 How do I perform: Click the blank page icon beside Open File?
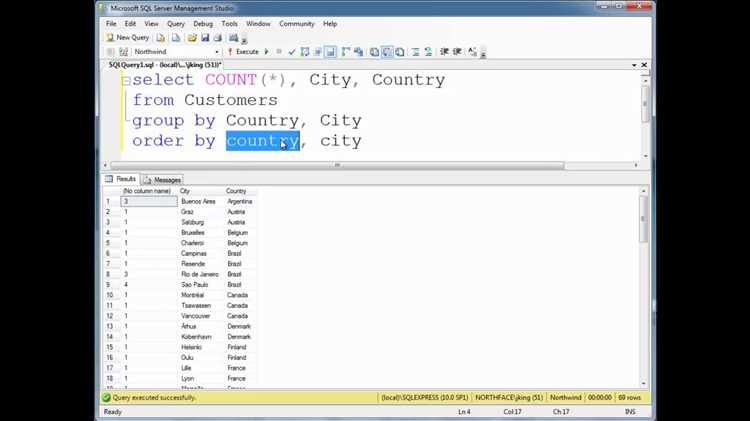(176, 38)
